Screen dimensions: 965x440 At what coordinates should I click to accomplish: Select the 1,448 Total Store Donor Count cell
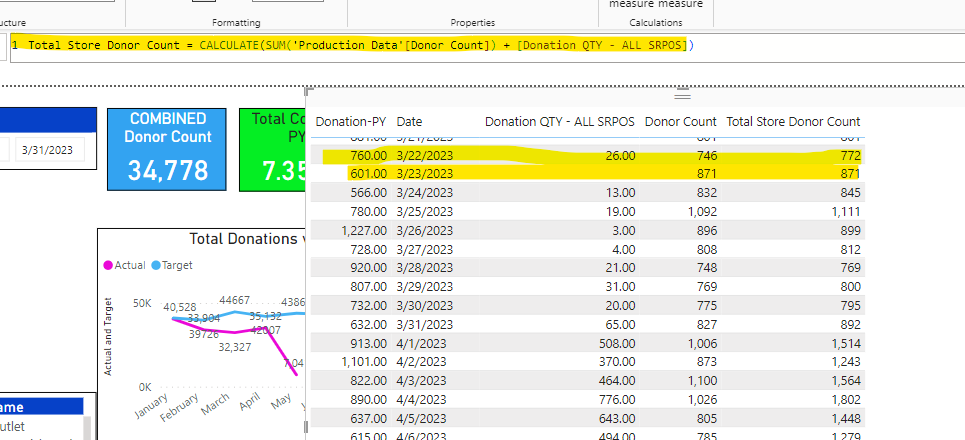846,418
